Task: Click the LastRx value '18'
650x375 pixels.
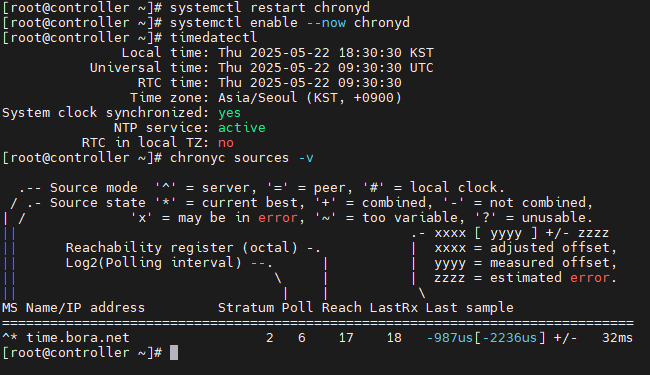Action: click(394, 338)
